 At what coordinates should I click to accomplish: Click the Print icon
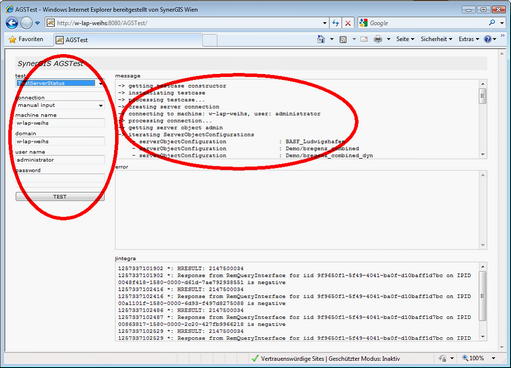tap(378, 39)
